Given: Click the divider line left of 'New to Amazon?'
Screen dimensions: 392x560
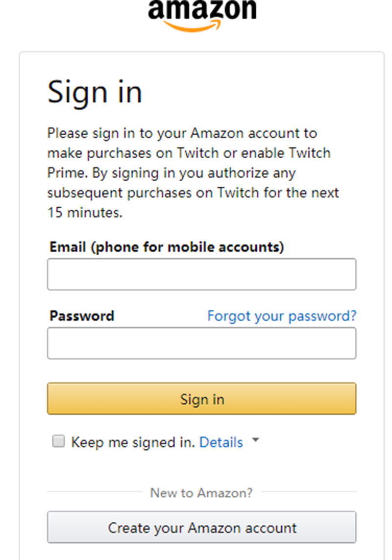Looking at the screenshot, I should click(x=95, y=491).
